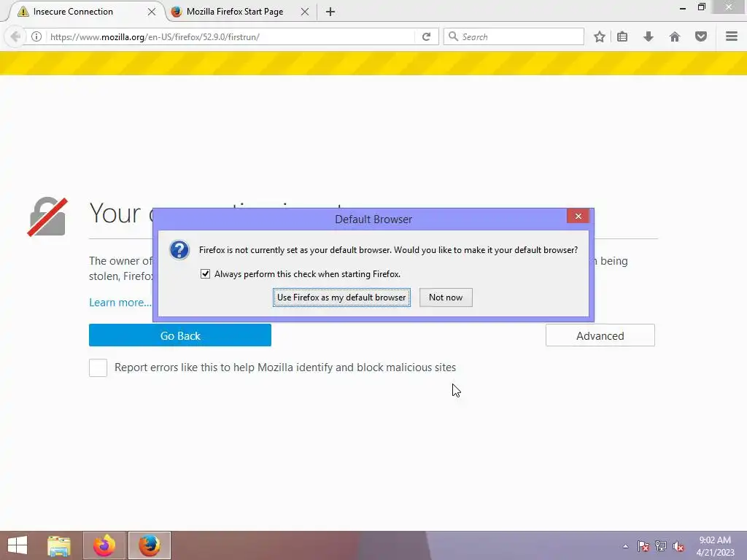Close the Default Browser dialog
This screenshot has height=560, width=747.
coord(578,216)
